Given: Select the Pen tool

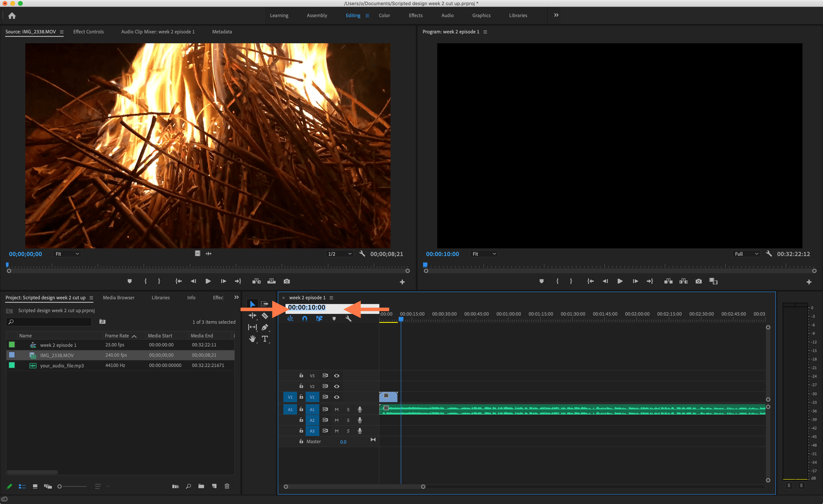Looking at the screenshot, I should point(264,327).
